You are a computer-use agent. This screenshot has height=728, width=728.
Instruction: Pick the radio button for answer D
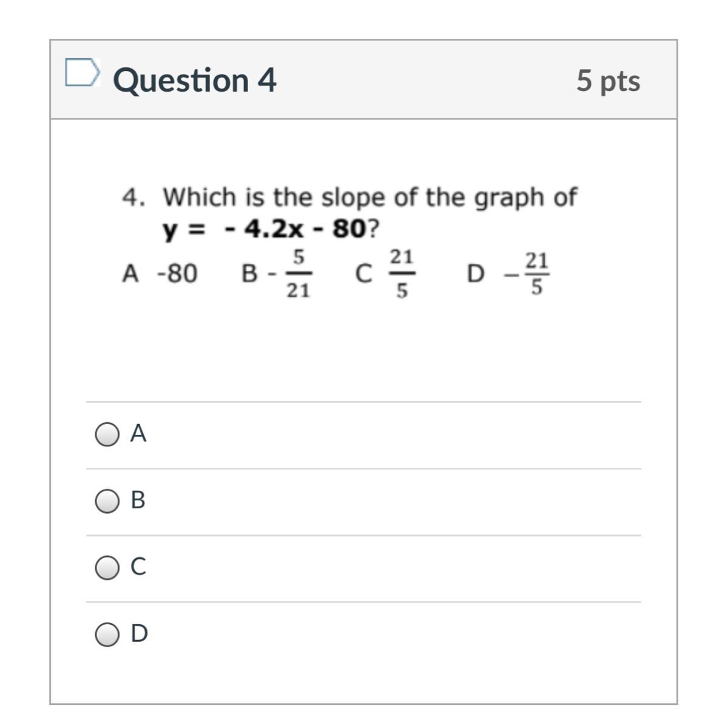(x=107, y=635)
